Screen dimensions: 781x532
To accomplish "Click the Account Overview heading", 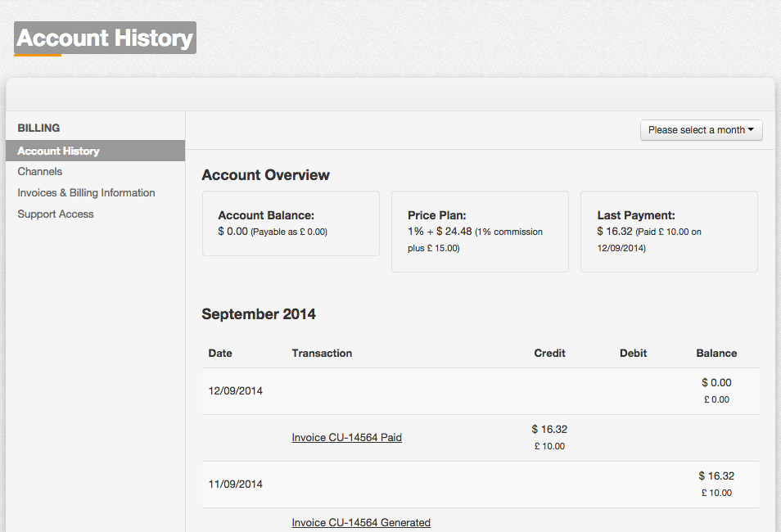I will (266, 175).
